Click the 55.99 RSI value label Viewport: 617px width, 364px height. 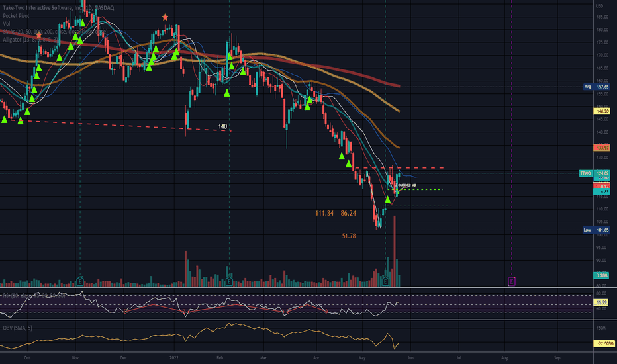point(602,302)
